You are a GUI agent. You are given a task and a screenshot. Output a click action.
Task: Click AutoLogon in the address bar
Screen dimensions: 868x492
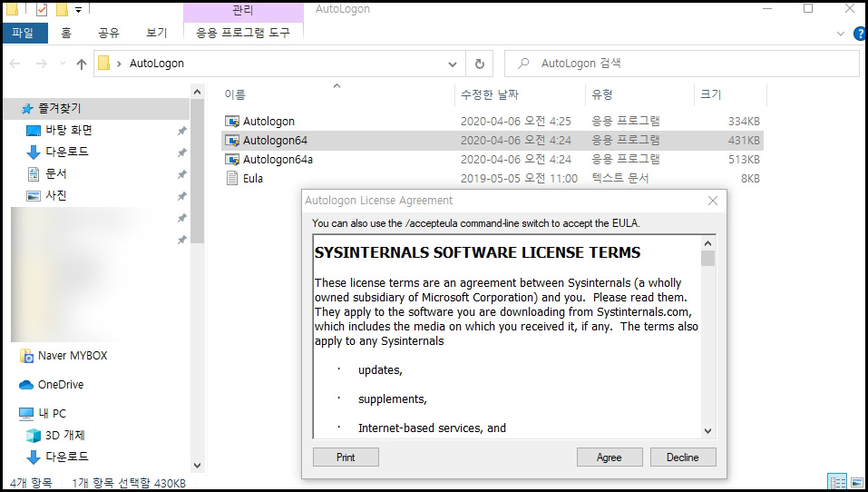(x=157, y=64)
